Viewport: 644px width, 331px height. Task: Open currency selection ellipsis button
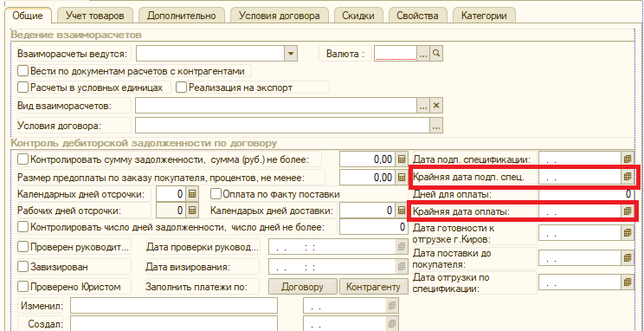tap(423, 54)
